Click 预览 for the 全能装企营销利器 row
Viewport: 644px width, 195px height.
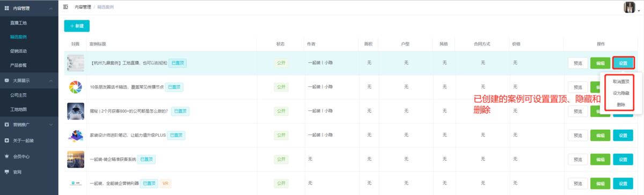577,183
